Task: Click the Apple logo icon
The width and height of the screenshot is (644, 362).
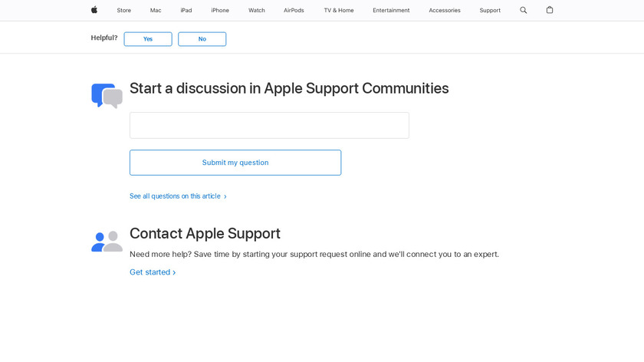Action: click(x=94, y=10)
